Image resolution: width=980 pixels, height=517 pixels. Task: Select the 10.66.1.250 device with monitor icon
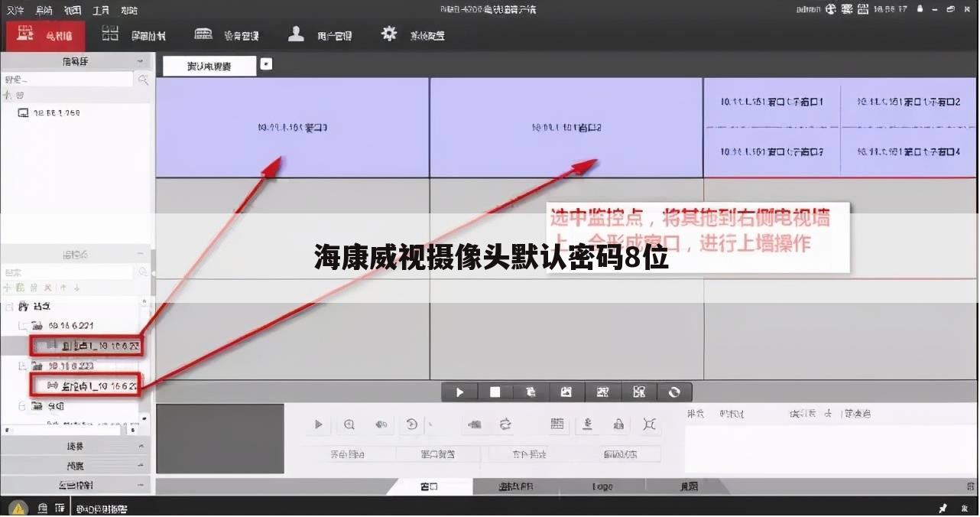49,113
